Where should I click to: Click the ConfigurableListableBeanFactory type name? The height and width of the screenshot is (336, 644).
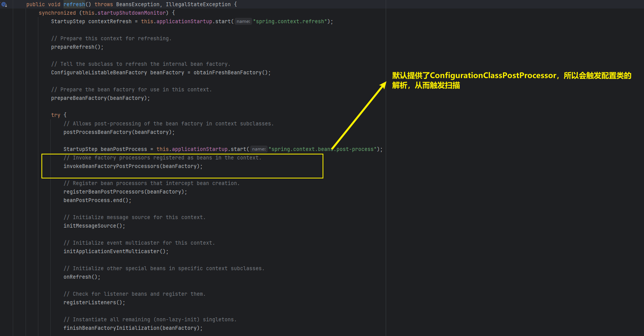click(x=99, y=73)
